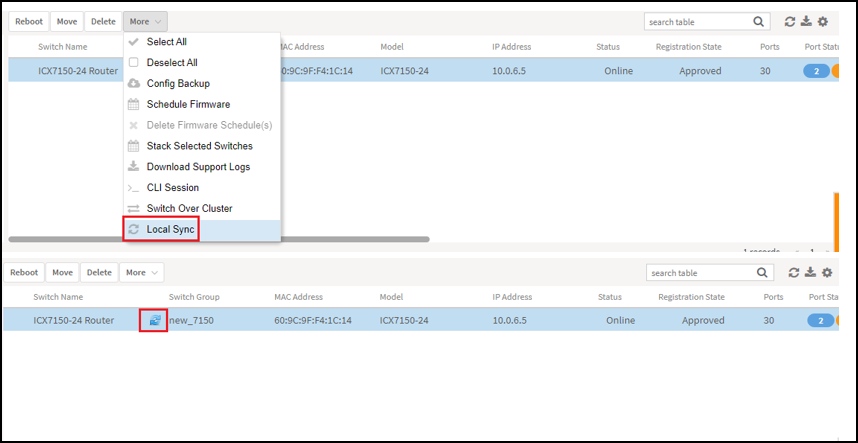Click Reboot button in upper toolbar

[29, 22]
